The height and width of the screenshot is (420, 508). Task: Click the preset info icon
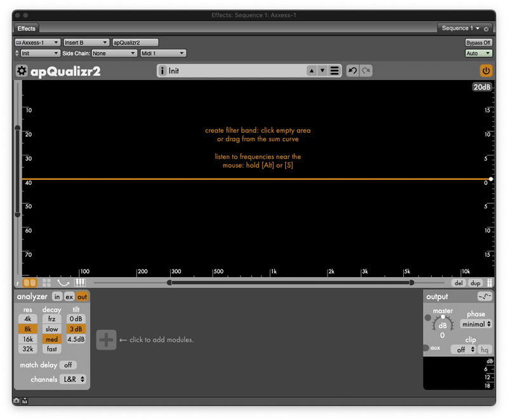click(163, 71)
